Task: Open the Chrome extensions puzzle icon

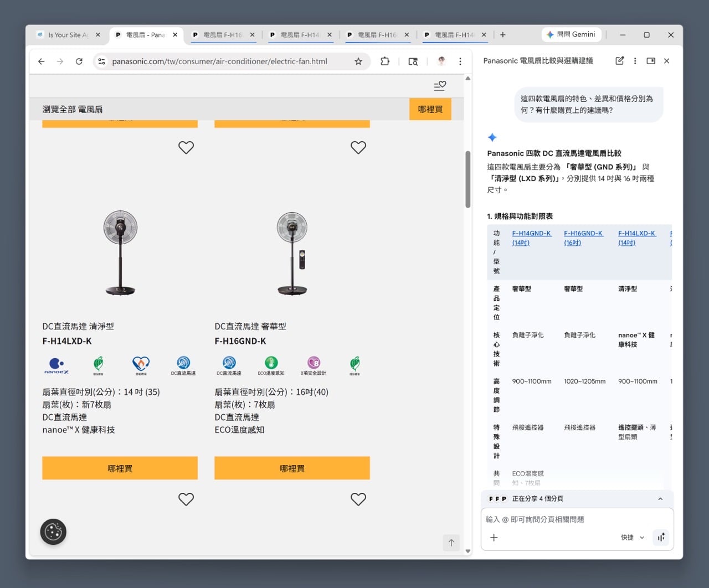Action: (385, 61)
